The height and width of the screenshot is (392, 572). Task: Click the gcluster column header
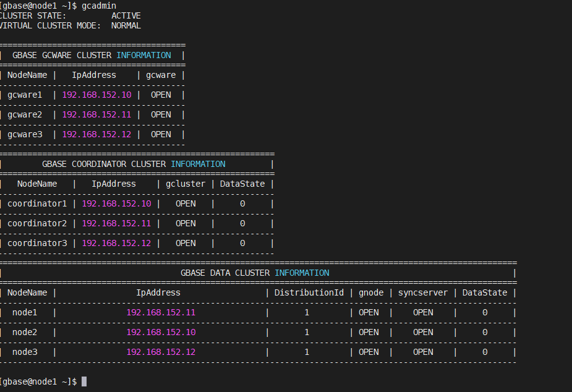(186, 184)
